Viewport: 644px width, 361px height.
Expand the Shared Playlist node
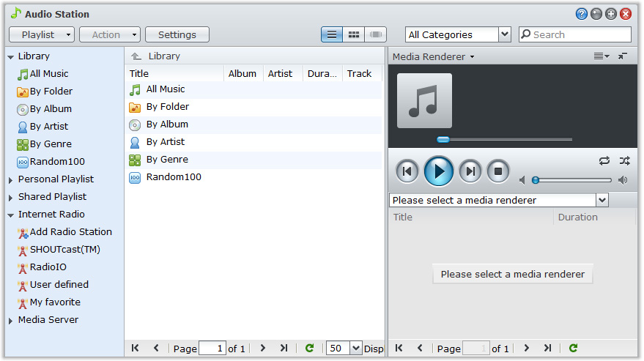(x=11, y=198)
